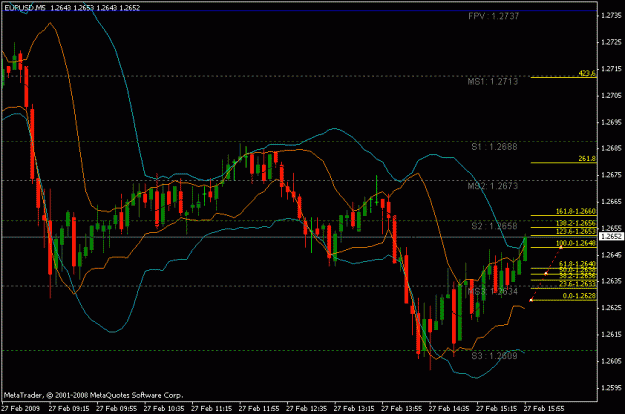Click 1.2595 on the price axis
Viewport: 625px width, 414px height.
[611, 387]
